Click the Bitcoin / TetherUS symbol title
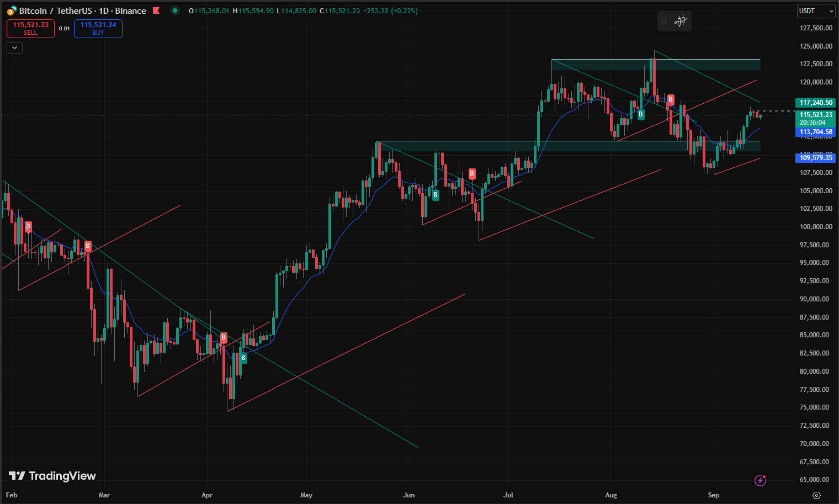The width and height of the screenshot is (839, 504). [83, 11]
